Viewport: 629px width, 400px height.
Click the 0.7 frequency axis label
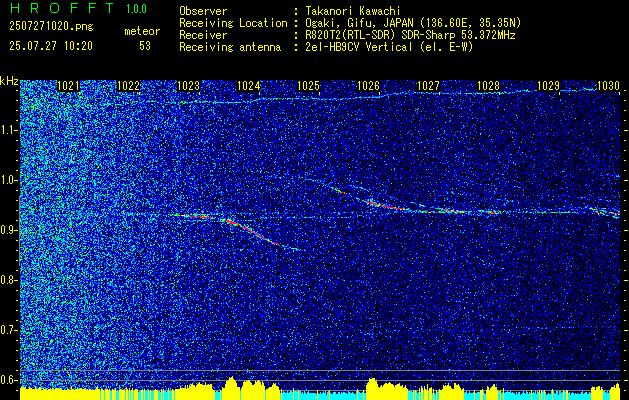tap(8, 330)
